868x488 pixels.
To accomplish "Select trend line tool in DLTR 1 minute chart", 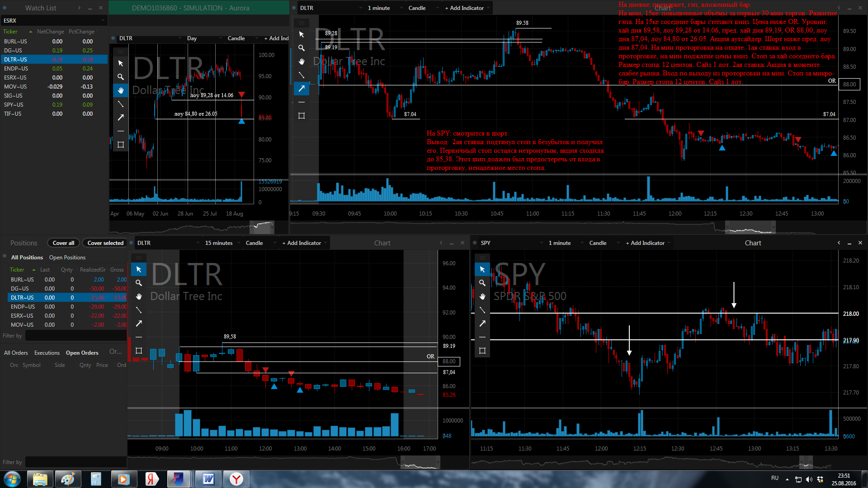I will (302, 75).
